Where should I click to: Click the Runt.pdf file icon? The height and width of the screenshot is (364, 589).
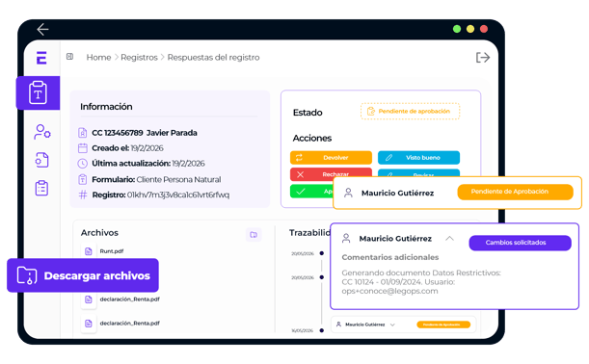click(x=89, y=251)
